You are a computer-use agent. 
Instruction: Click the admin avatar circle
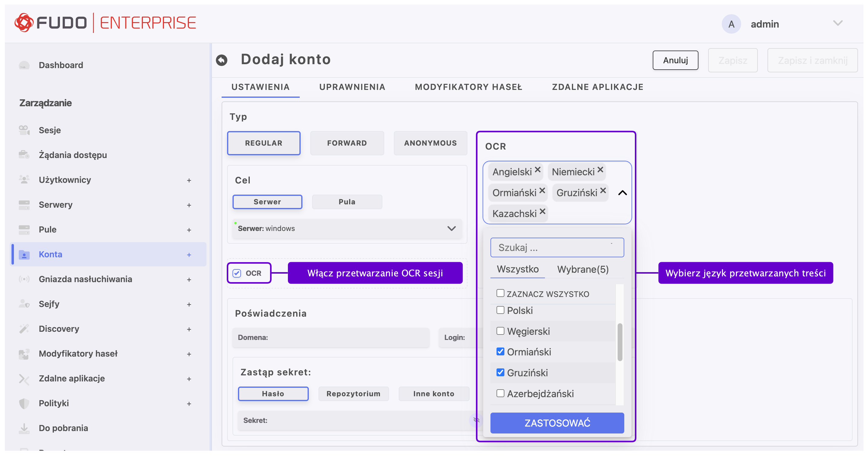pyautogui.click(x=731, y=24)
